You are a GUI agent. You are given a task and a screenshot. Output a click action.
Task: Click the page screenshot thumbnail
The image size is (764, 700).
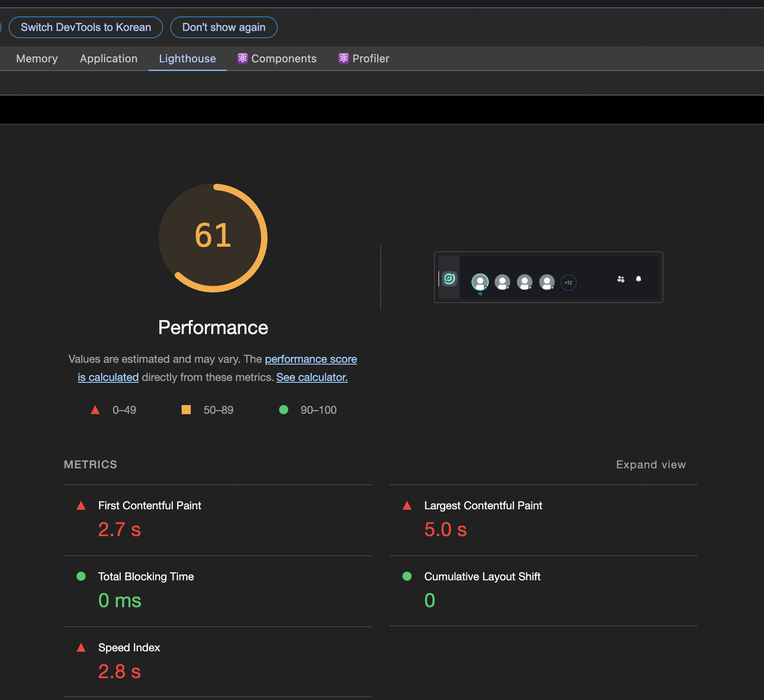pos(549,277)
